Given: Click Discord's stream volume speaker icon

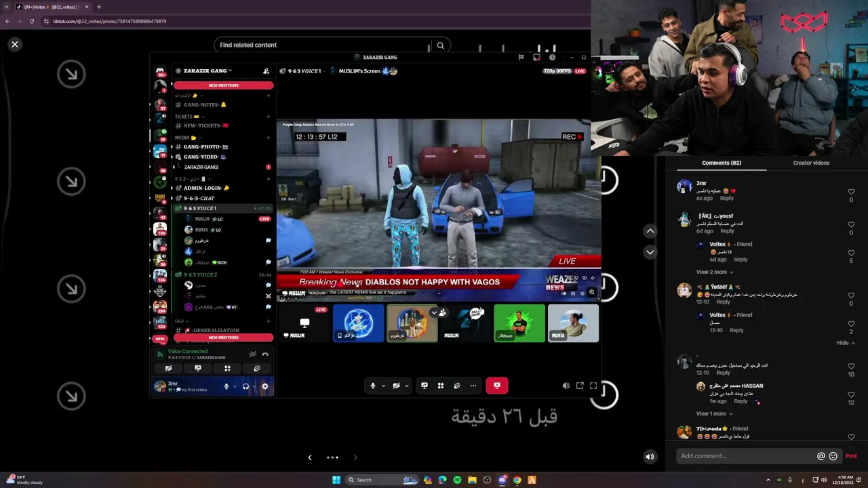Looking at the screenshot, I should [x=566, y=386].
